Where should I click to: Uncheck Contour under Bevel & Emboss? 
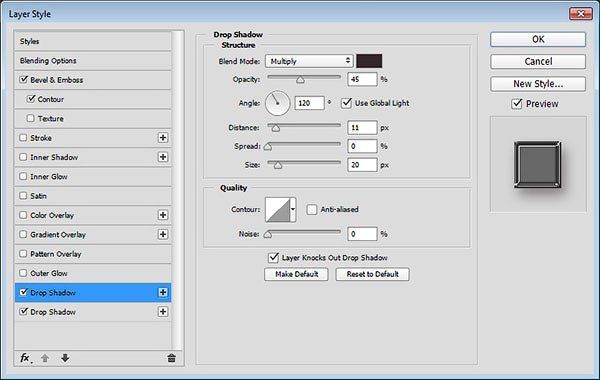click(31, 99)
